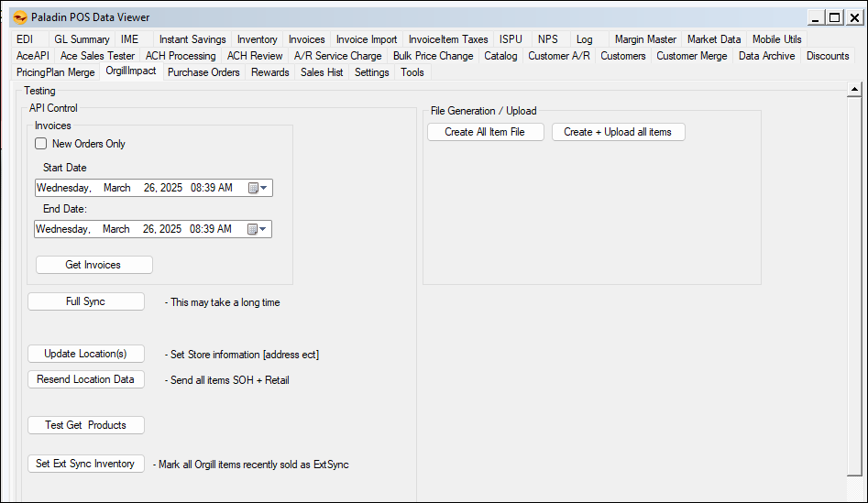Switch to the Inventory tab
This screenshot has height=503, width=868.
pos(258,39)
